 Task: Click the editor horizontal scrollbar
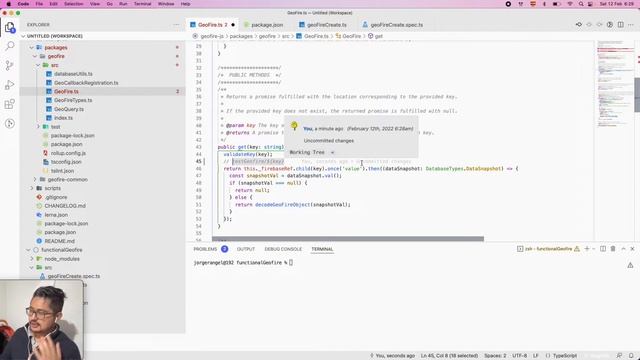[x=348, y=239]
